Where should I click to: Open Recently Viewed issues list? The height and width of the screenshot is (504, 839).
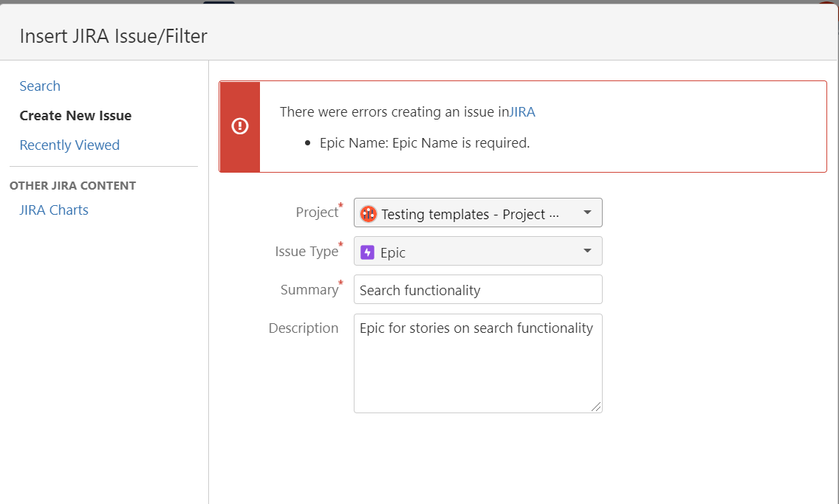[x=69, y=145]
